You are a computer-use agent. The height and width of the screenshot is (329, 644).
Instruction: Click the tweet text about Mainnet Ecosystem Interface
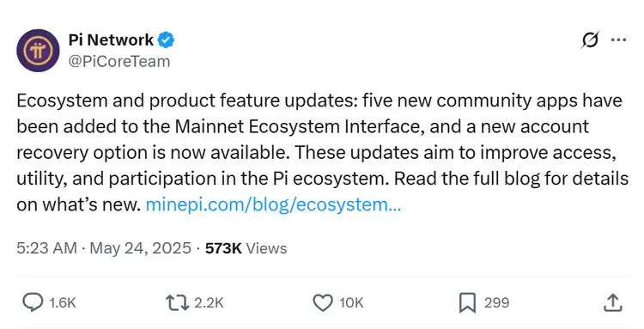coord(322,152)
